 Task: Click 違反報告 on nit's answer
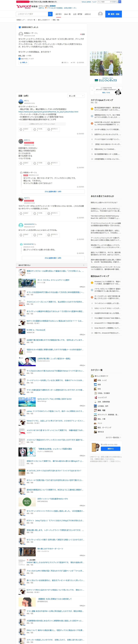click(81, 134)
